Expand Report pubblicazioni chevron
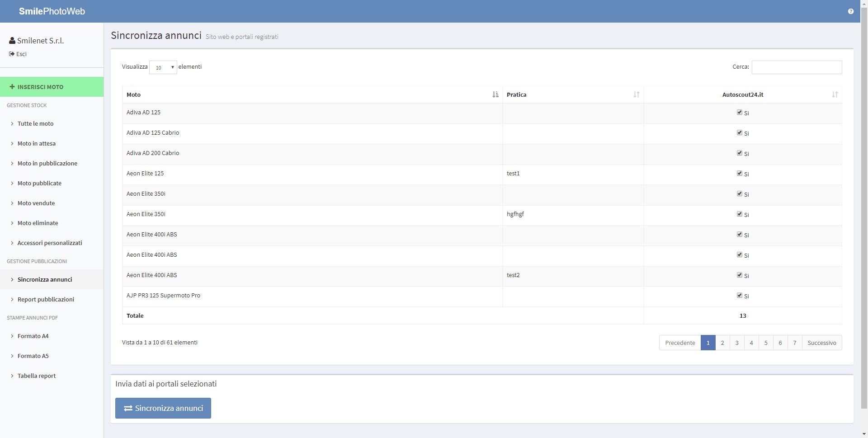 click(12, 299)
